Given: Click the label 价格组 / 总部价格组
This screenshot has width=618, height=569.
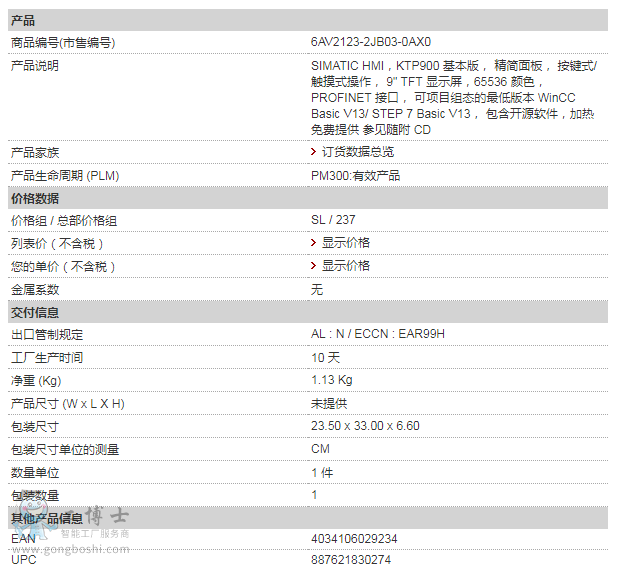Looking at the screenshot, I should coord(64,221).
